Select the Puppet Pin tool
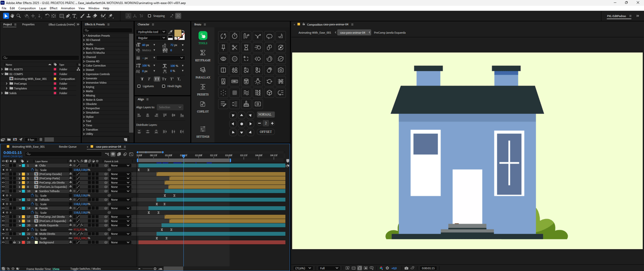This screenshot has width=644, height=271. pyautogui.click(x=111, y=16)
